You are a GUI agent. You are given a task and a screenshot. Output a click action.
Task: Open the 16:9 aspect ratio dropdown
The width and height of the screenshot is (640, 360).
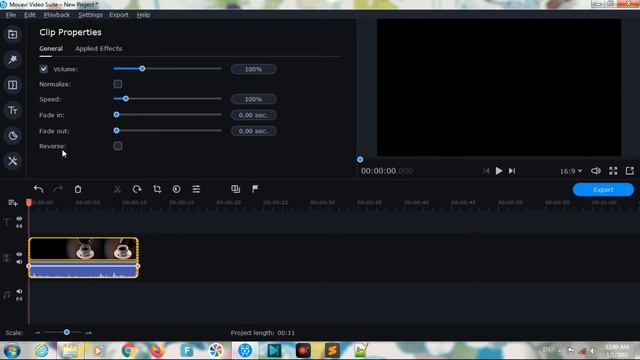pyautogui.click(x=571, y=171)
